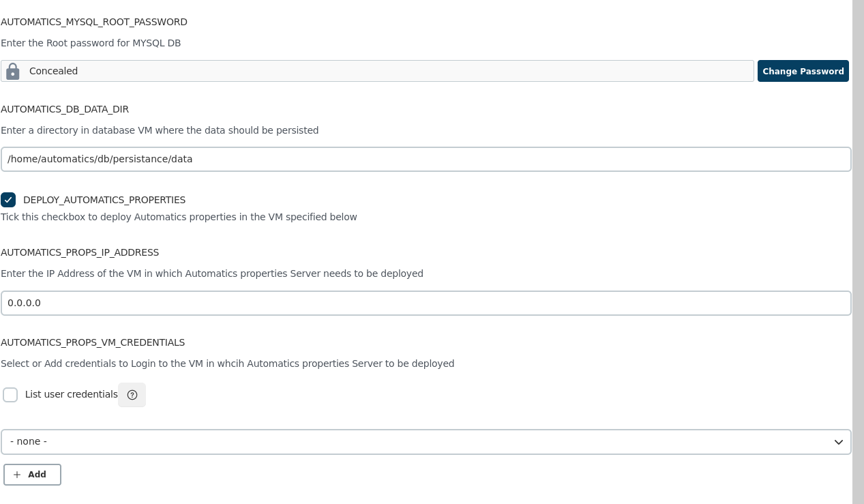864x504 pixels.
Task: Click the DEPLOY_AUTOMATICS_PROPERTIES label text
Action: tap(104, 200)
